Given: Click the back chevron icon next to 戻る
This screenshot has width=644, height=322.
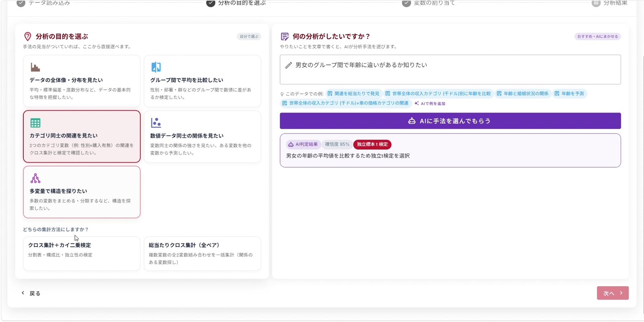Looking at the screenshot, I should pyautogui.click(x=23, y=293).
